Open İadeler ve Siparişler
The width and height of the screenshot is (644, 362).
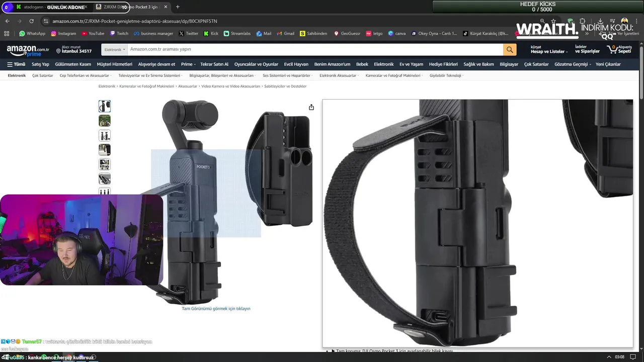point(587,49)
